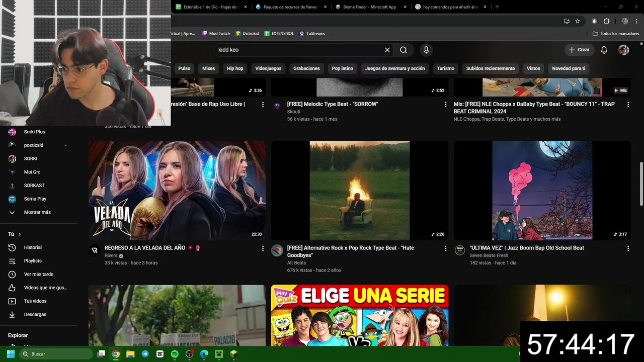This screenshot has height=362, width=644.
Task: Open the Alt Beats channel avatar
Action: pyautogui.click(x=277, y=250)
